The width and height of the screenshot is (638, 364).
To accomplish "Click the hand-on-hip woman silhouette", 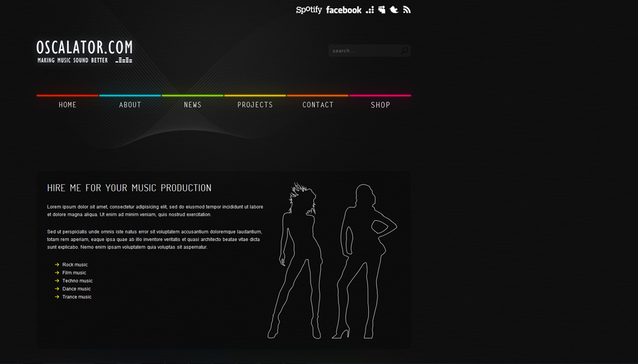I will (x=364, y=261).
